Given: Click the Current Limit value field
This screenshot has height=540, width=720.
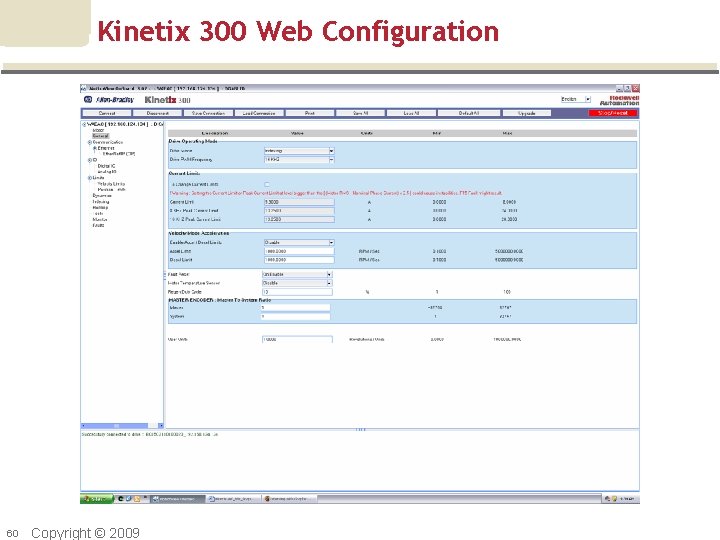Looking at the screenshot, I should coord(299,202).
